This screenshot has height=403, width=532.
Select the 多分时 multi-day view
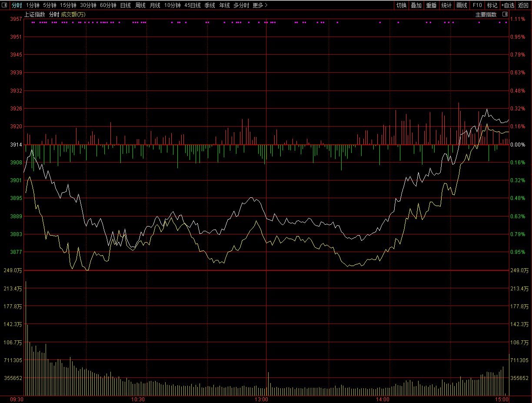[x=241, y=5]
